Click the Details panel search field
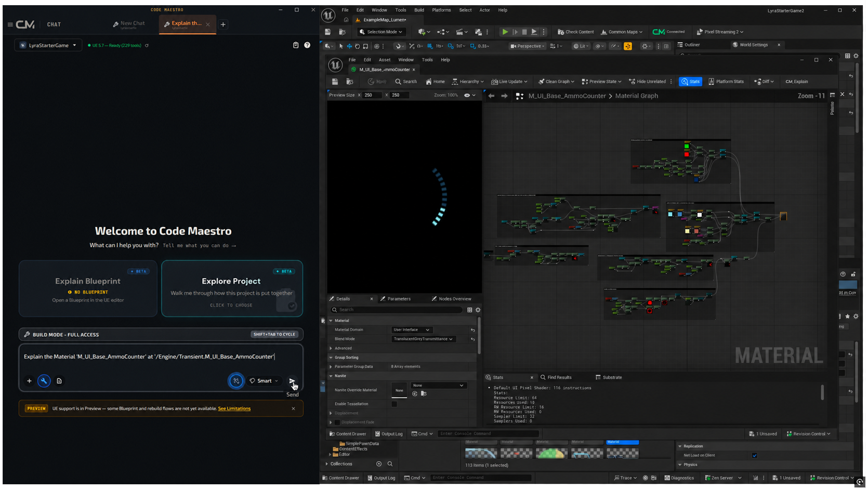 [397, 310]
